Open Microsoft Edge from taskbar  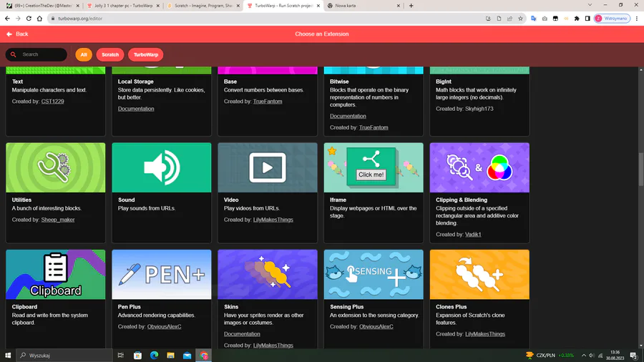tap(154, 356)
